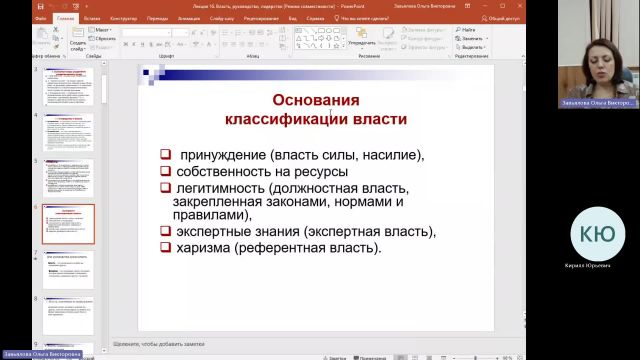Click the presenter's webcam video tile
640x360 pixels.
pyautogui.click(x=598, y=54)
